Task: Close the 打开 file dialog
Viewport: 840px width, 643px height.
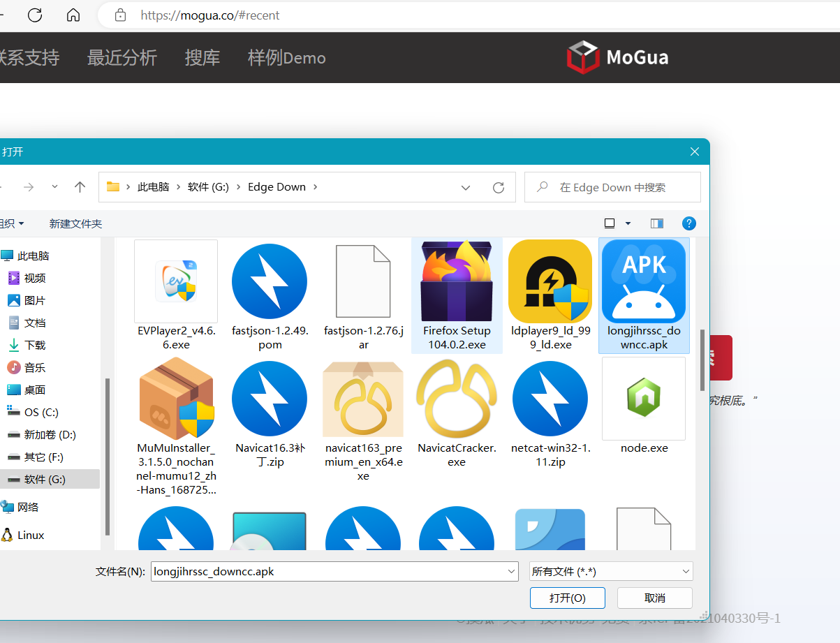Action: click(x=695, y=151)
